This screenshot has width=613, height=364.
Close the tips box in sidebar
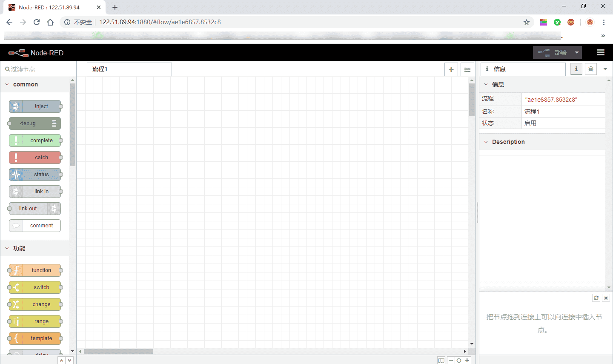tap(606, 298)
